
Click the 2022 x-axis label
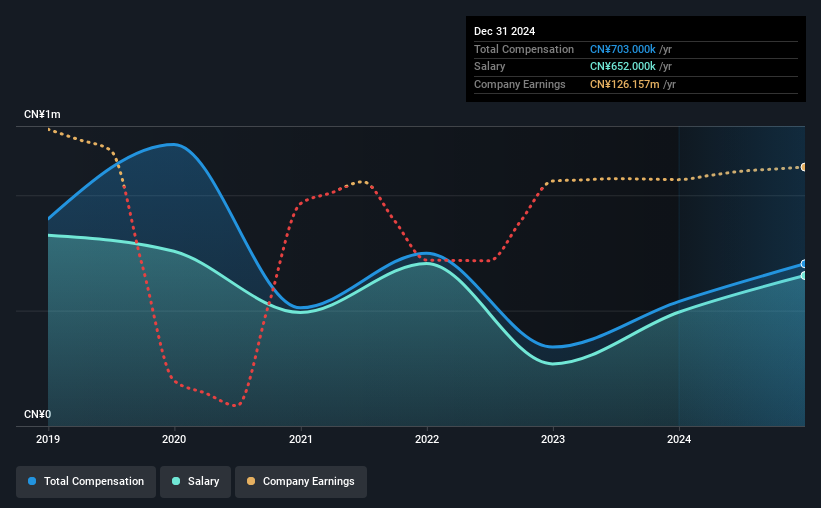427,439
